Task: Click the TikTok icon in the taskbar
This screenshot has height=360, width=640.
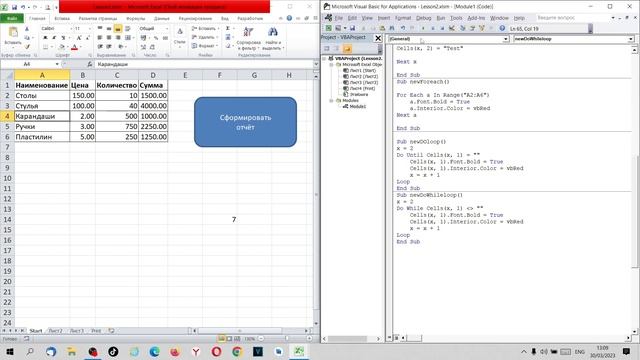Action: point(113,351)
